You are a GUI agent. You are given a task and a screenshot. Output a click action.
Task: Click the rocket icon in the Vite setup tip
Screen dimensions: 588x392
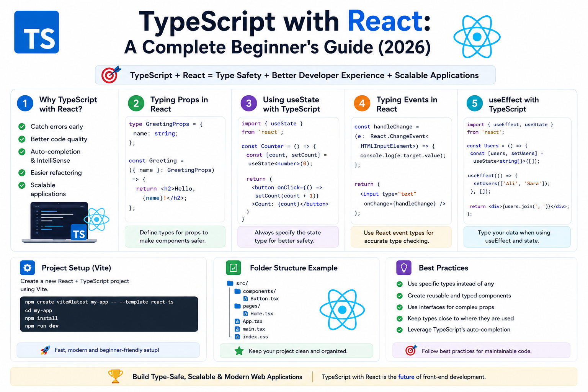pos(45,350)
